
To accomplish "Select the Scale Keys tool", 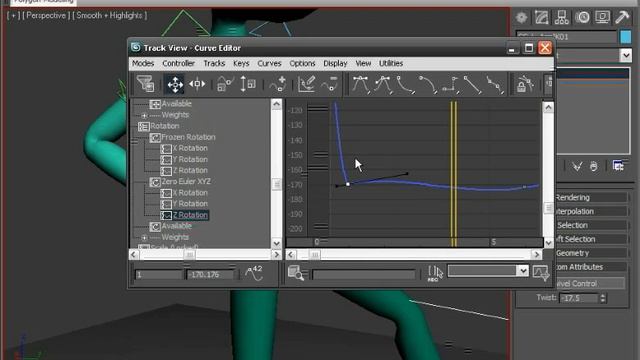I will (225, 84).
